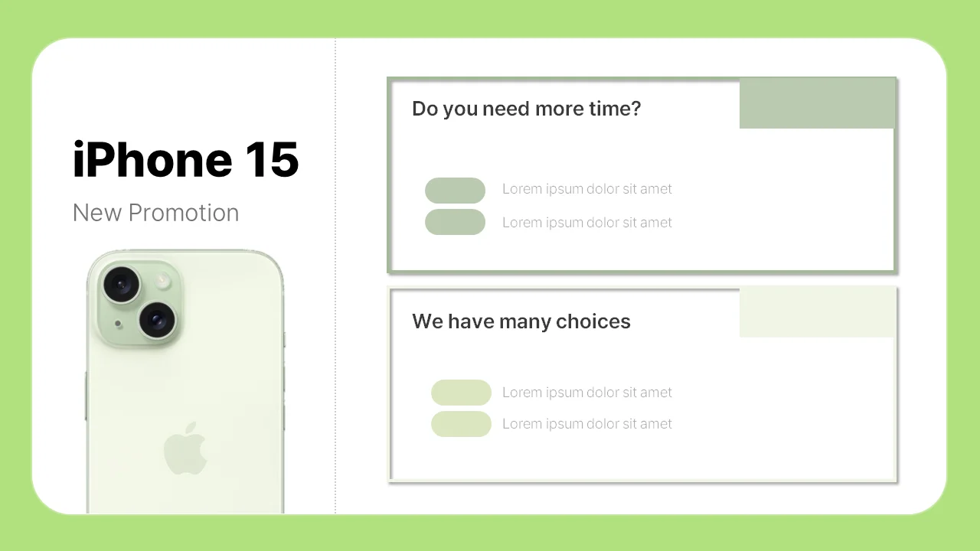
Task: Click the 'We have many choices' heading
Action: coord(521,321)
